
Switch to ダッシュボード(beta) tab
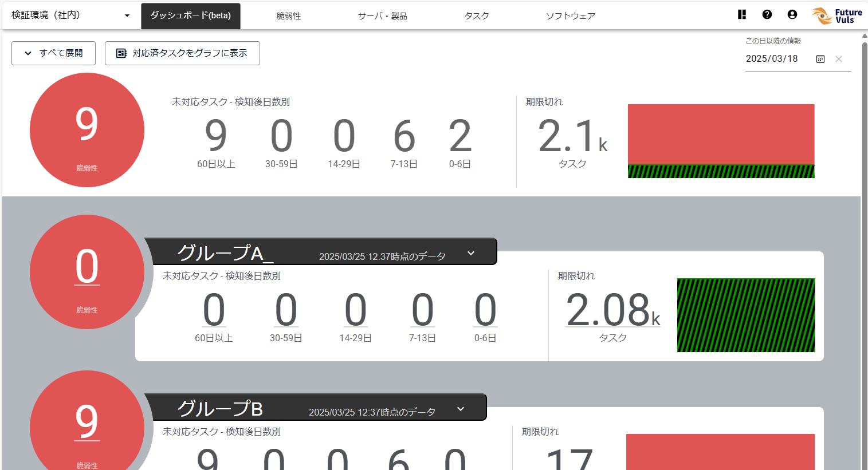pos(191,16)
